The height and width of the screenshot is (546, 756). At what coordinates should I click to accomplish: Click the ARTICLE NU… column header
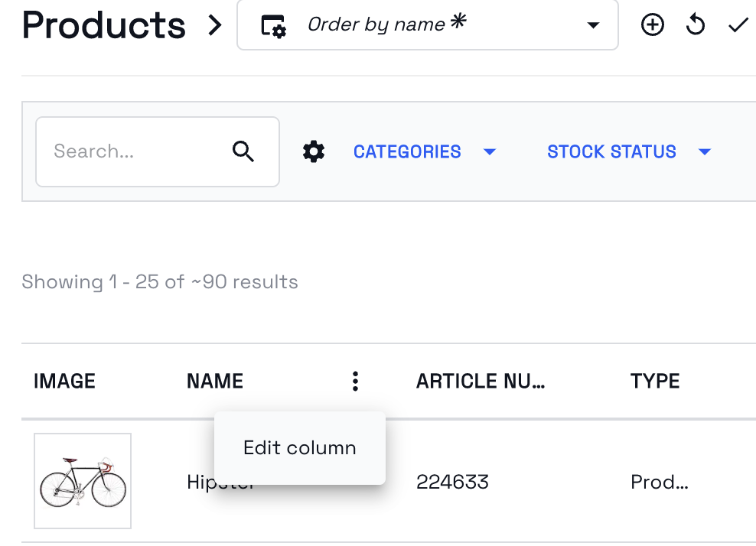point(481,381)
